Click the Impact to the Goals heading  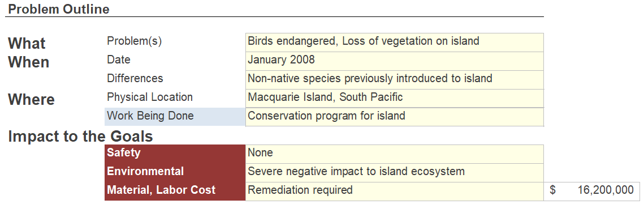click(x=80, y=137)
